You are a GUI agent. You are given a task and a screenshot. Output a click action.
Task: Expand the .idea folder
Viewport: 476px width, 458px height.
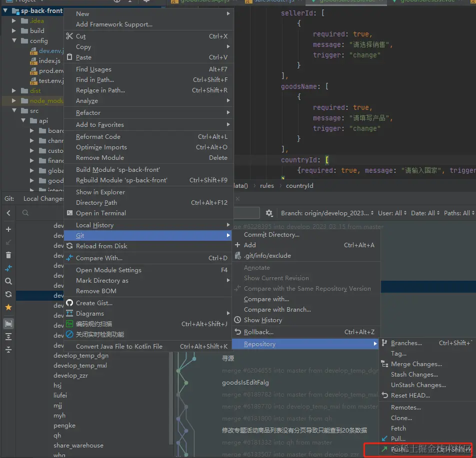pos(13,20)
